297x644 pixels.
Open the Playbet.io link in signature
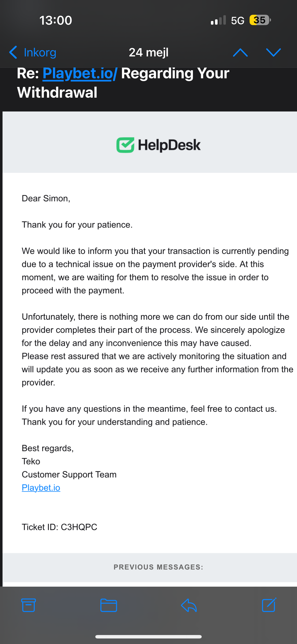[41, 488]
